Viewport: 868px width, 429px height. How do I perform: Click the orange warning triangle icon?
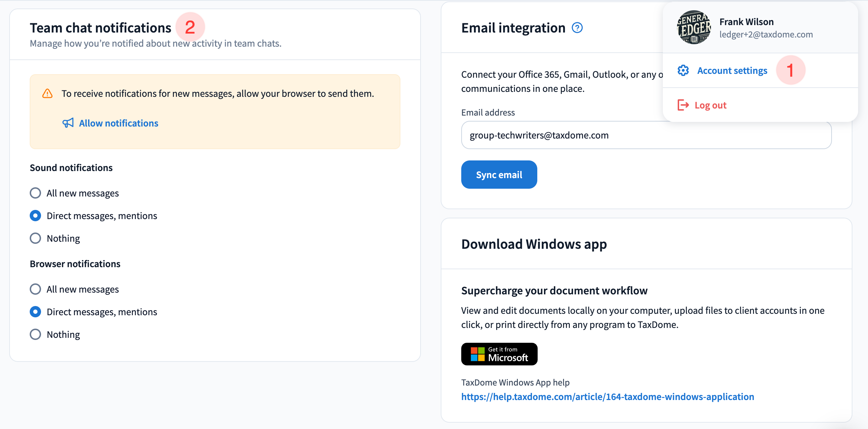click(x=47, y=94)
